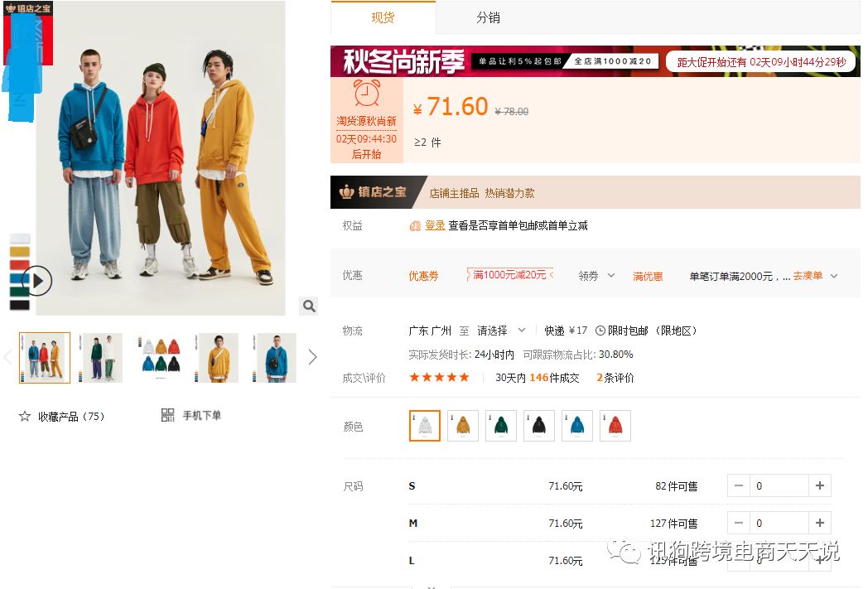Increase quantity for size M
The width and height of the screenshot is (868, 589).
820,523
